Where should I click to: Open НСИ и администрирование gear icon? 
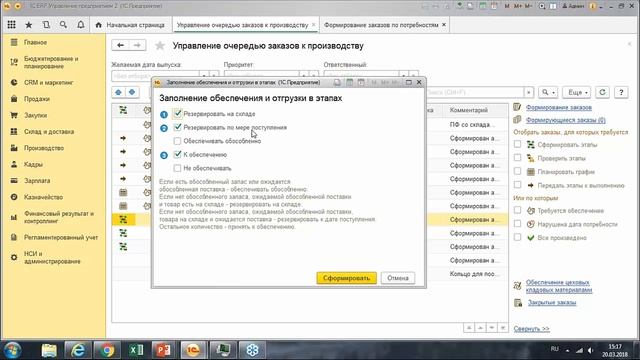14,258
